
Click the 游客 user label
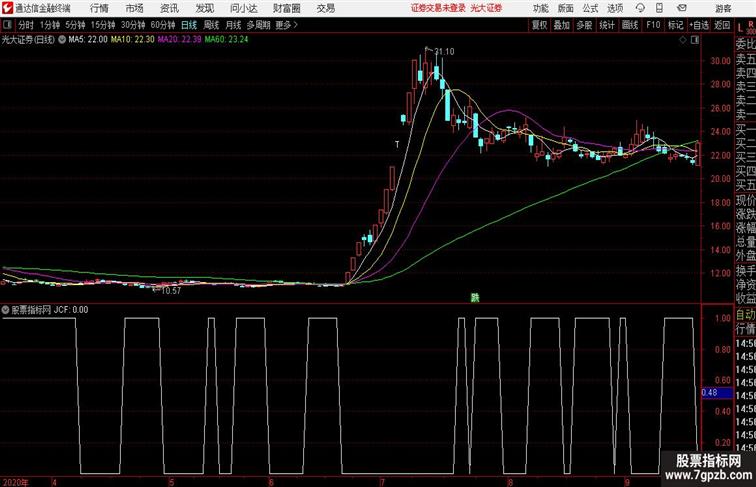[x=723, y=8]
